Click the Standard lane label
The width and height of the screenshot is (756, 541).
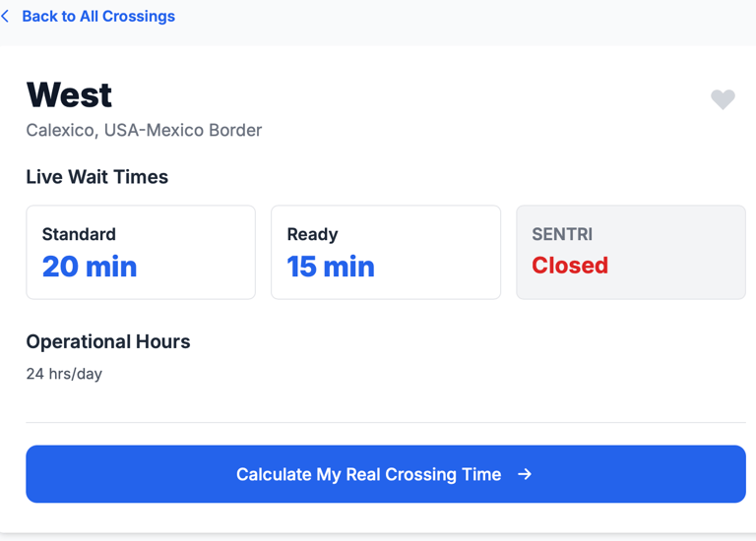(79, 234)
